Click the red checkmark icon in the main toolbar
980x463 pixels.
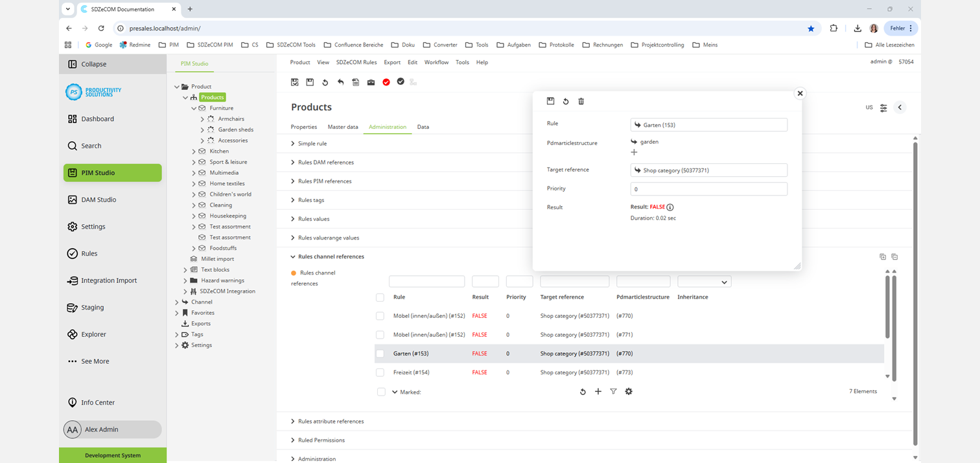point(386,82)
